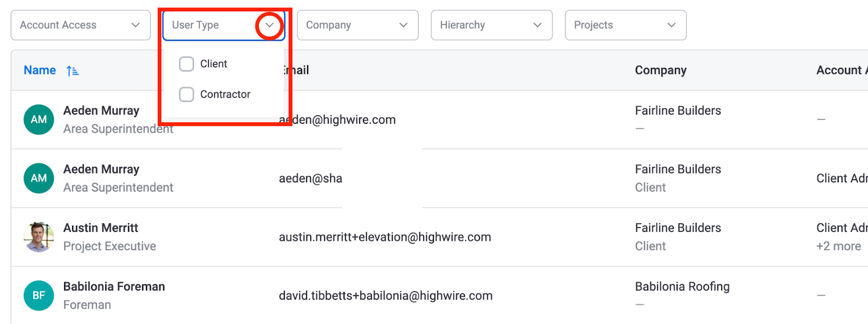The image size is (868, 324).
Task: Click the Projects chevron icon
Action: pos(672,25)
